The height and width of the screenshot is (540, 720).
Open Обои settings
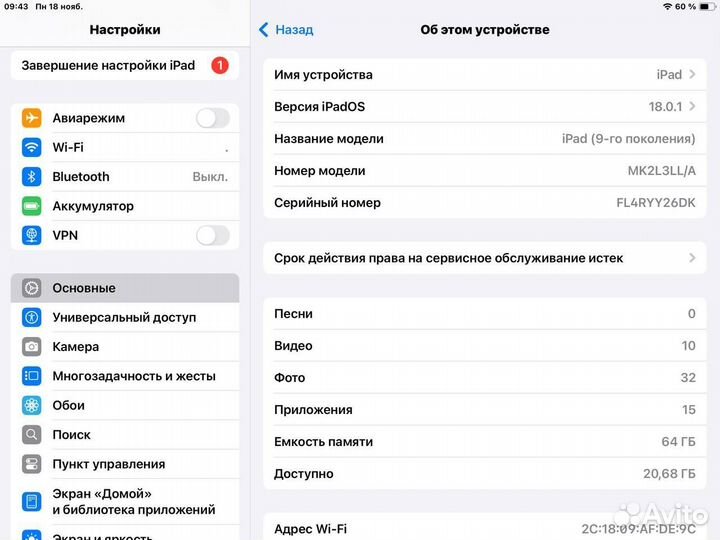(x=125, y=405)
